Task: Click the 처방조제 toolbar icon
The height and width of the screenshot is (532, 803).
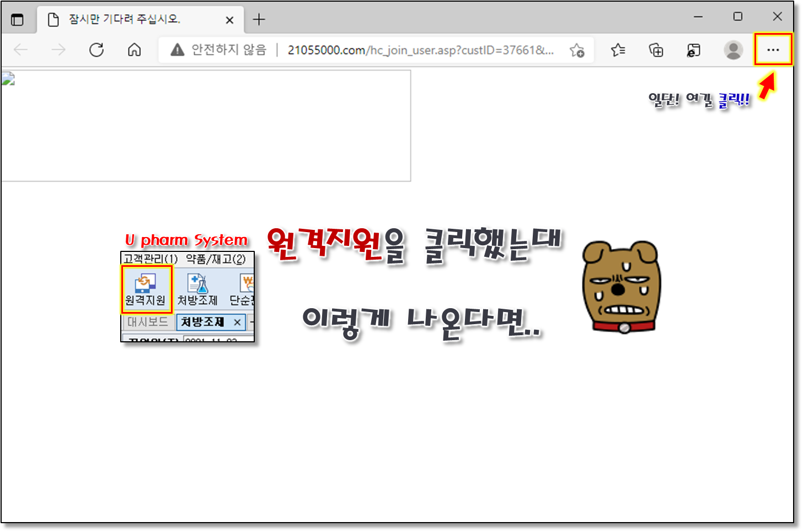Action: tap(197, 289)
